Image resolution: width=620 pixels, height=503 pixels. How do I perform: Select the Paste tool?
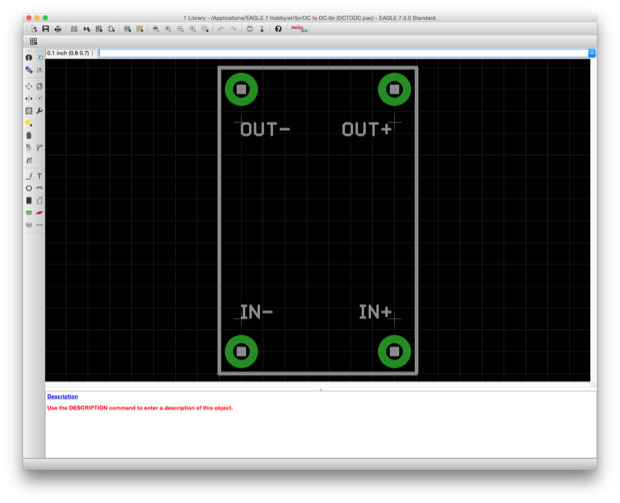click(x=29, y=123)
